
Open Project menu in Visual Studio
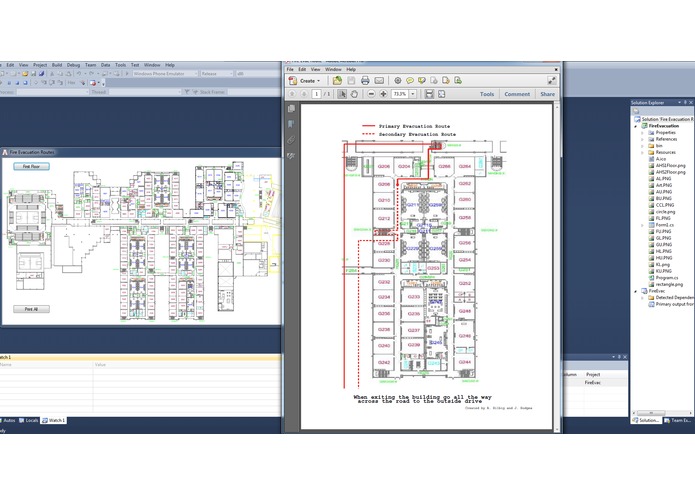[x=40, y=65]
